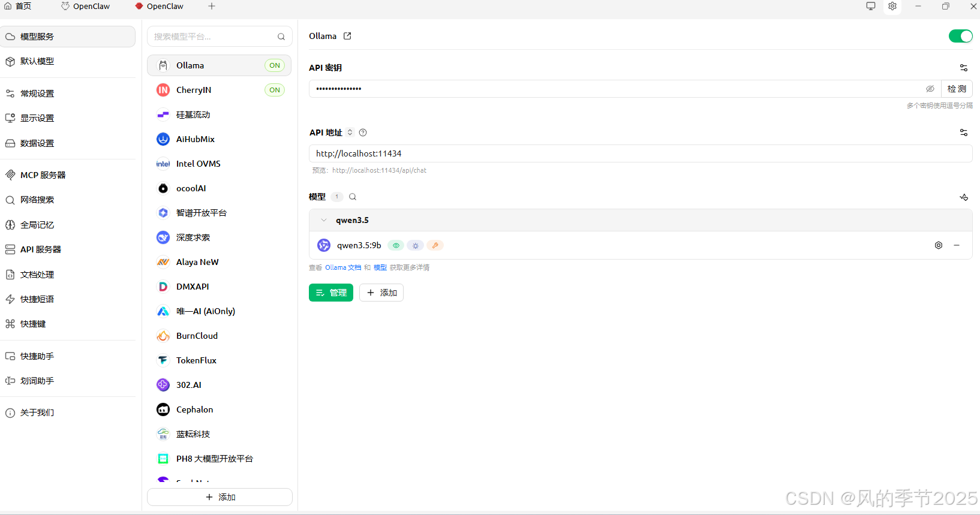Open 默认模型 settings section
The width and height of the screenshot is (980, 515).
(x=68, y=61)
